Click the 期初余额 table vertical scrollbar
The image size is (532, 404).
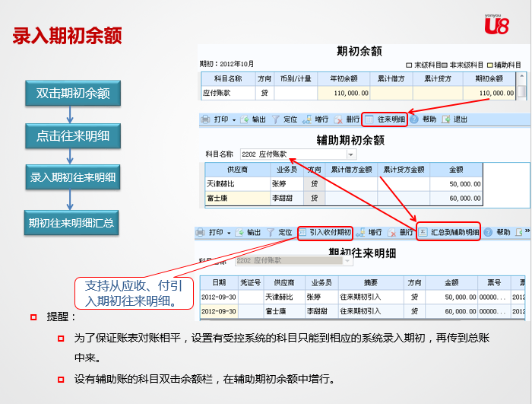(x=522, y=92)
